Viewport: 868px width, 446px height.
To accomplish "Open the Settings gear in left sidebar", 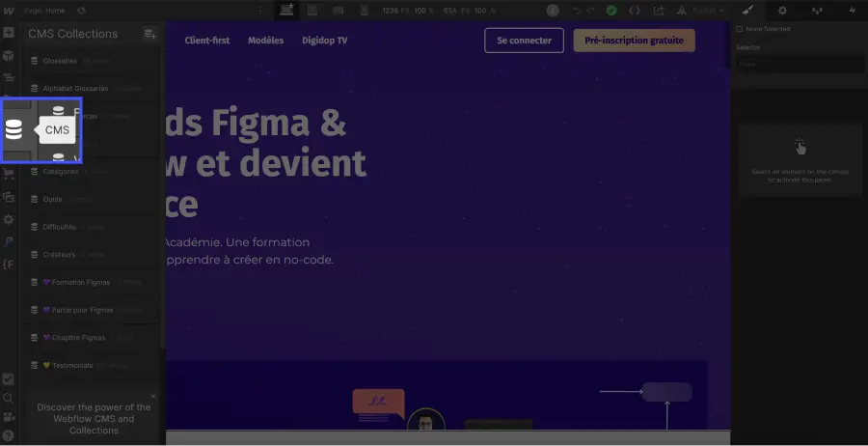I will [9, 219].
